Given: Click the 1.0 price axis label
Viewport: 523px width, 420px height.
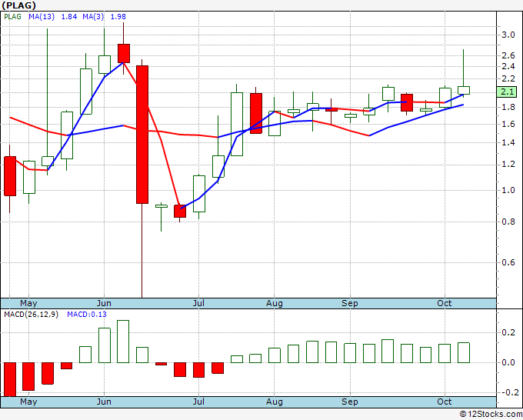Looking at the screenshot, I should (508, 191).
